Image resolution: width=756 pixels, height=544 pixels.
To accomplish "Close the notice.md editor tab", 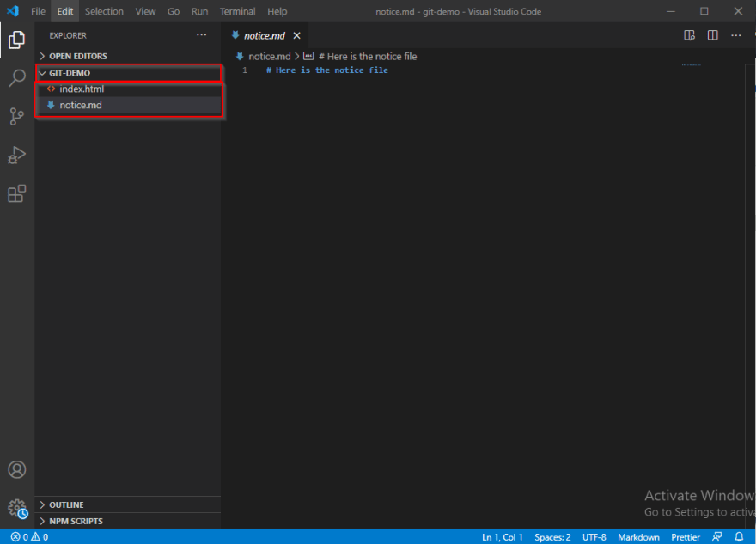I will pyautogui.click(x=297, y=36).
